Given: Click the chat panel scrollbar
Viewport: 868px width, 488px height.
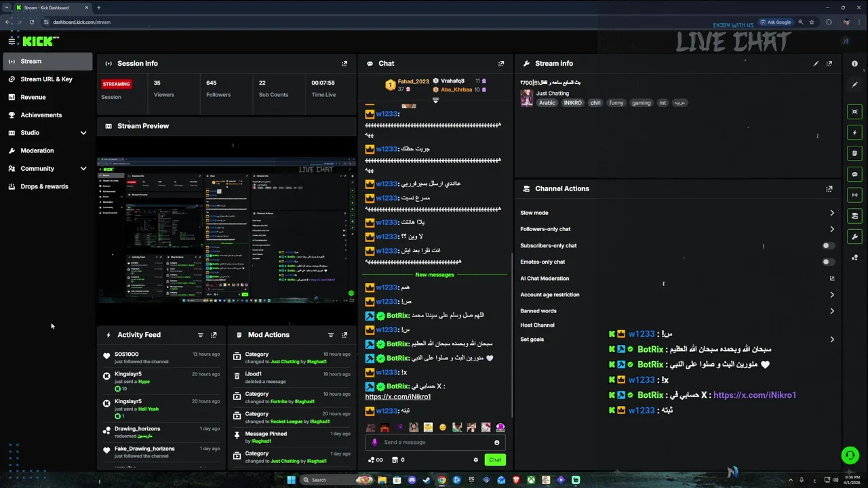Looking at the screenshot, I should tap(512, 335).
